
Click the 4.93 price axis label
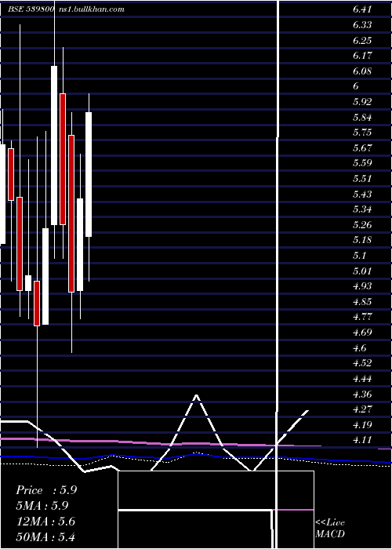coord(362,286)
